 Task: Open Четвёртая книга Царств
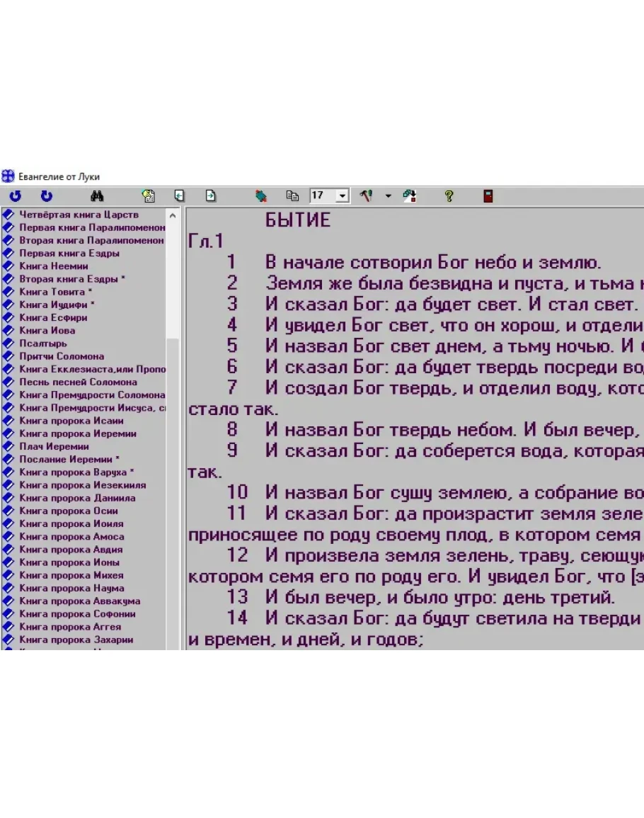coord(79,215)
